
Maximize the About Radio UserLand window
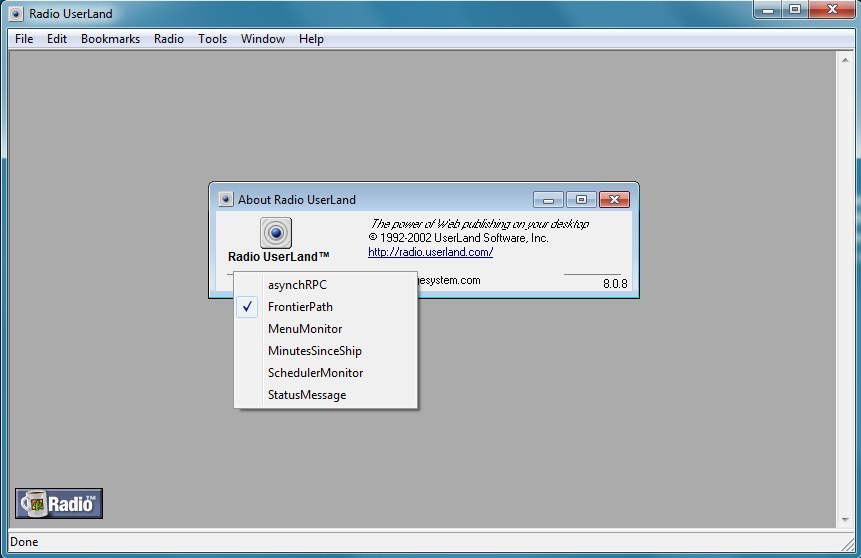click(581, 199)
